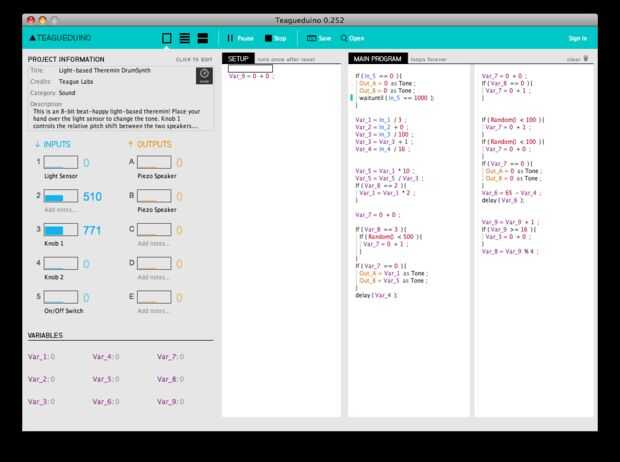Click the 'Knob 2' note label
The image size is (620, 462).
[54, 277]
